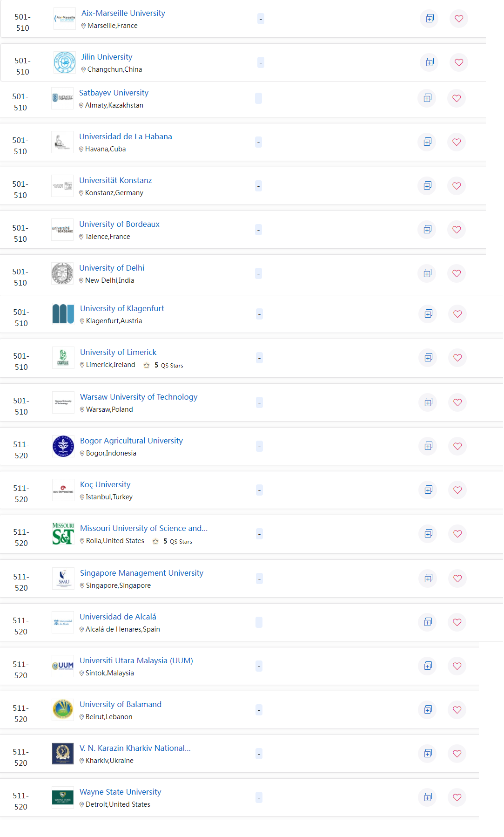Open the Jilin University link
This screenshot has height=837, width=504.
pyautogui.click(x=107, y=57)
